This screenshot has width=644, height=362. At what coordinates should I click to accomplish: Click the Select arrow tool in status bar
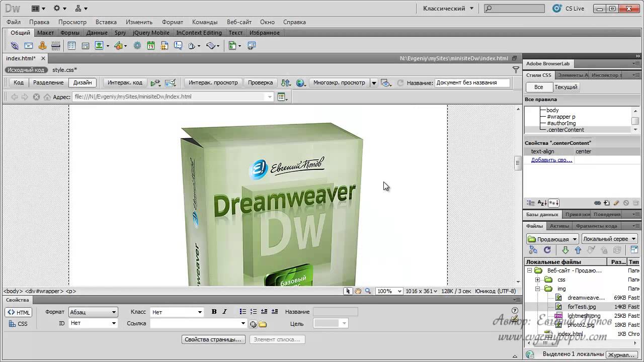click(348, 291)
